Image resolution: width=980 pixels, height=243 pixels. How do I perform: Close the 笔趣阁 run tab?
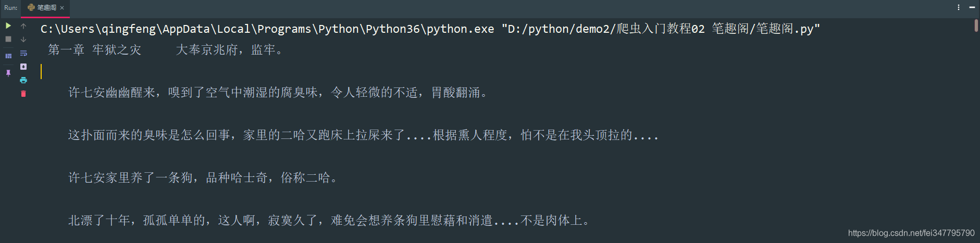click(62, 8)
